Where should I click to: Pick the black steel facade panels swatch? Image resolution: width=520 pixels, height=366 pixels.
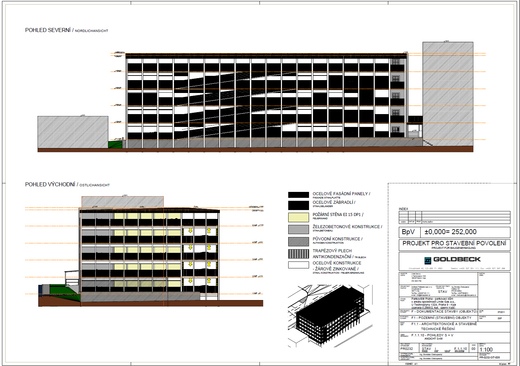point(298,195)
